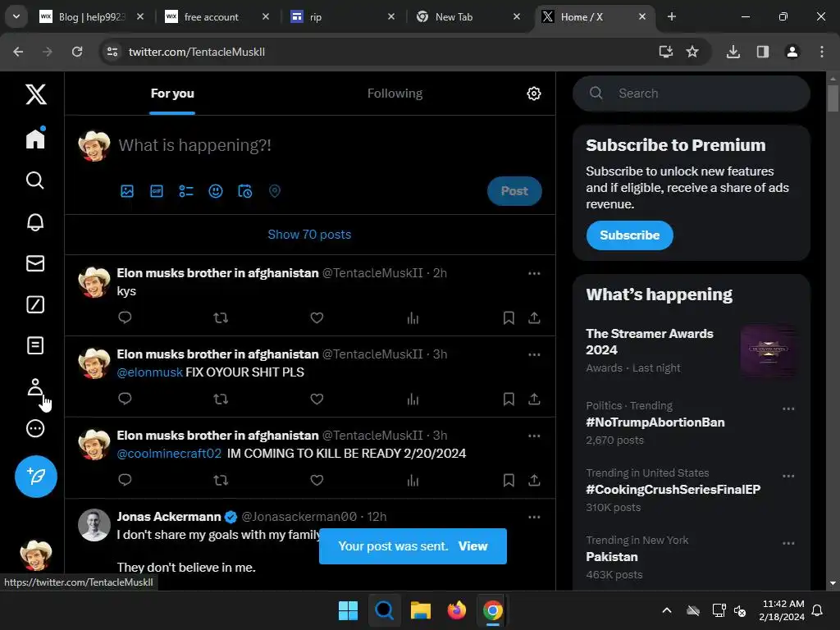840x630 pixels.
Task: Click the Post button in composer
Action: coord(514,191)
